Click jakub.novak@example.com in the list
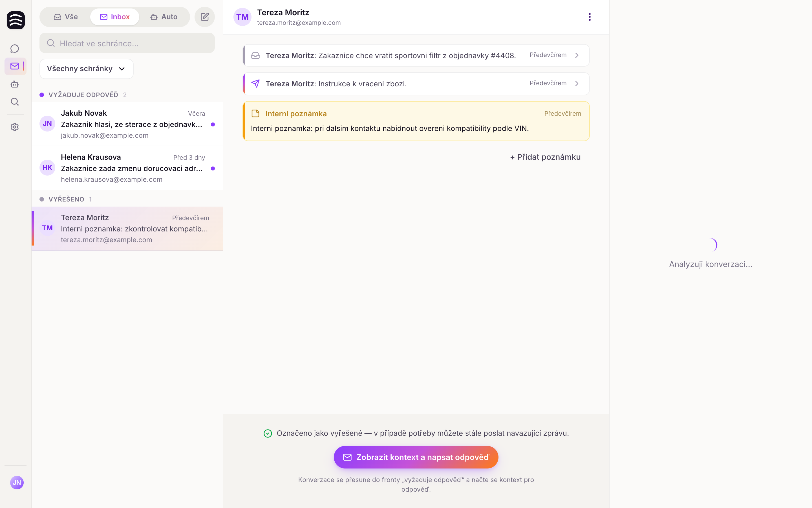Screen dimensions: 812x508 104,135
